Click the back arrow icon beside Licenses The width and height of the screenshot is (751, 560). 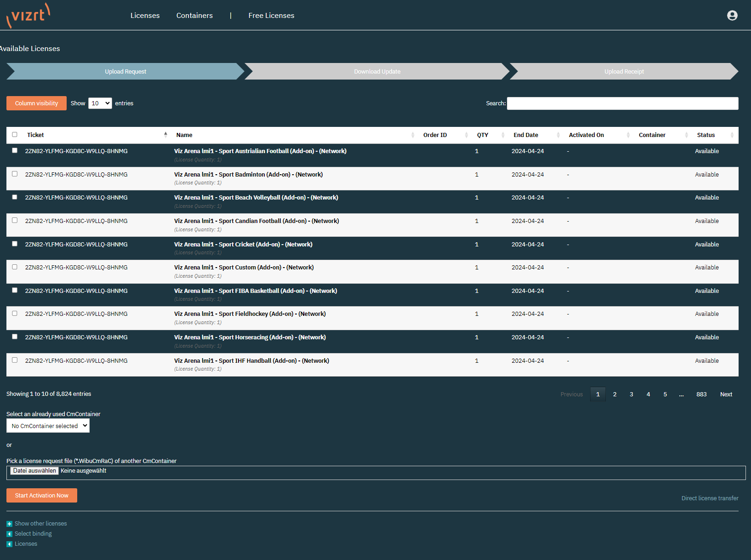tap(9, 544)
